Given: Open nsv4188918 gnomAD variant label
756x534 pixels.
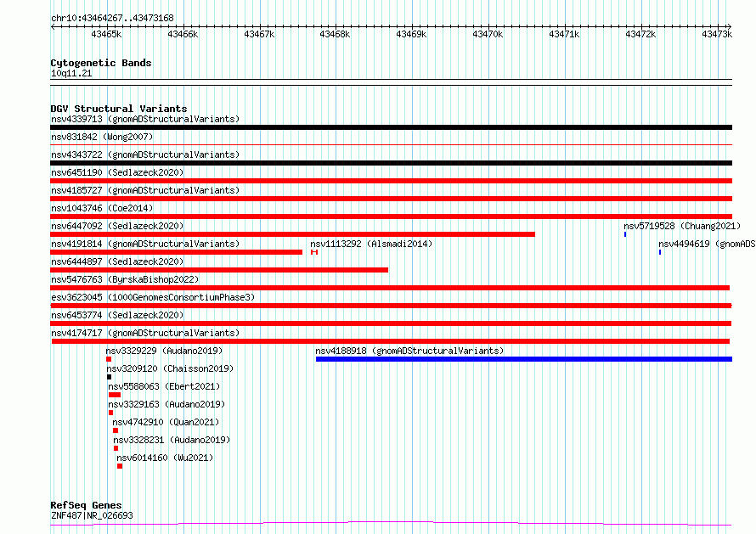Looking at the screenshot, I should pyautogui.click(x=409, y=351).
